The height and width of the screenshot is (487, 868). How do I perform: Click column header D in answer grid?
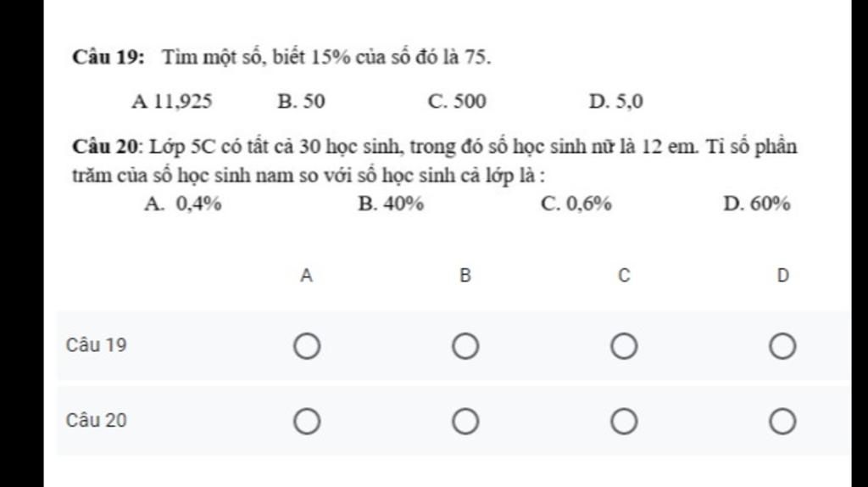coord(782,276)
